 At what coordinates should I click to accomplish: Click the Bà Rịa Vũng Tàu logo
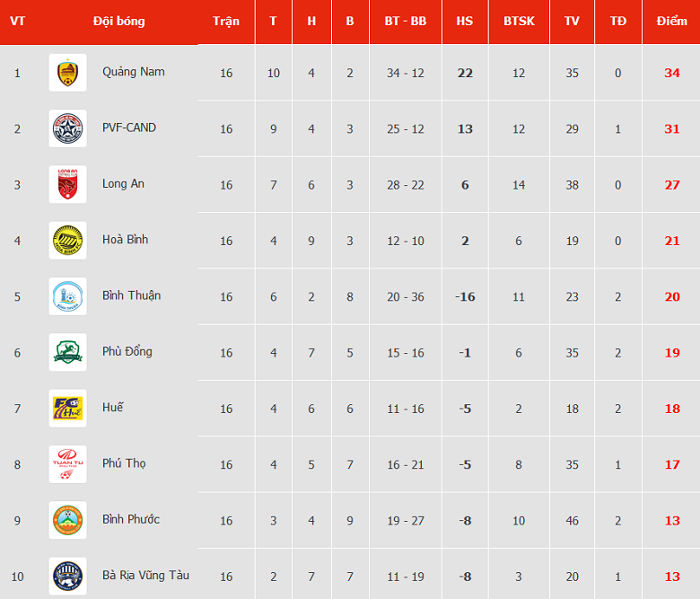click(67, 576)
